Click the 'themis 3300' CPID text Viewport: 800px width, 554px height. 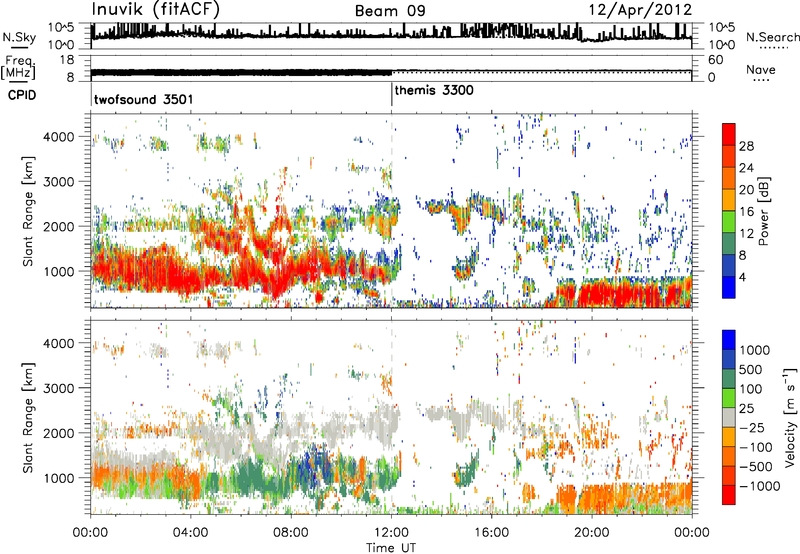[434, 90]
